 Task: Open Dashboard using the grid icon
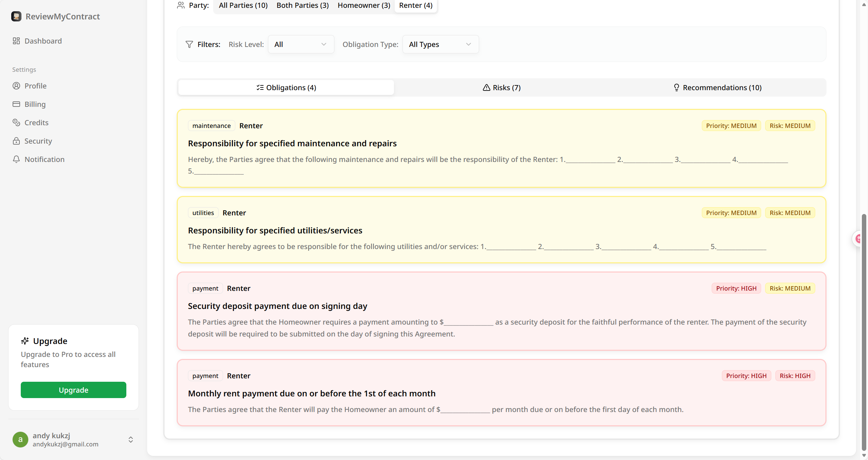pos(16,41)
